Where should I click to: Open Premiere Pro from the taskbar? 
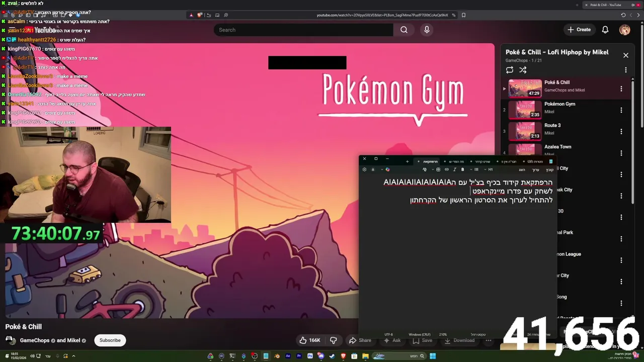[299, 356]
